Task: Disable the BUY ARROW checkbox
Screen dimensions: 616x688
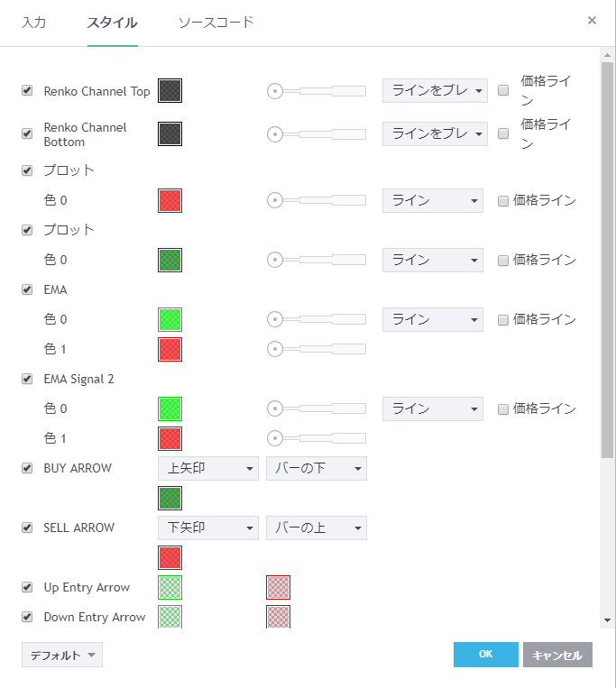Action: click(27, 468)
